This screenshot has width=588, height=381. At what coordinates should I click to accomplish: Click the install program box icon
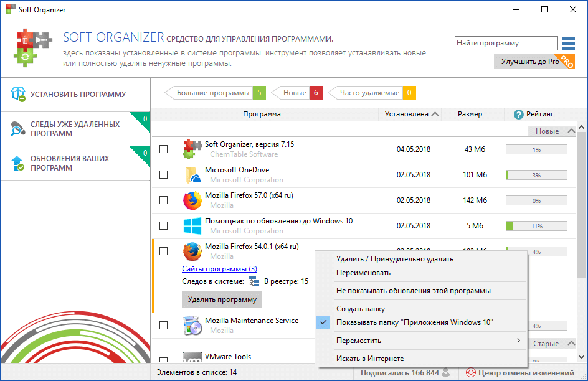click(x=18, y=95)
